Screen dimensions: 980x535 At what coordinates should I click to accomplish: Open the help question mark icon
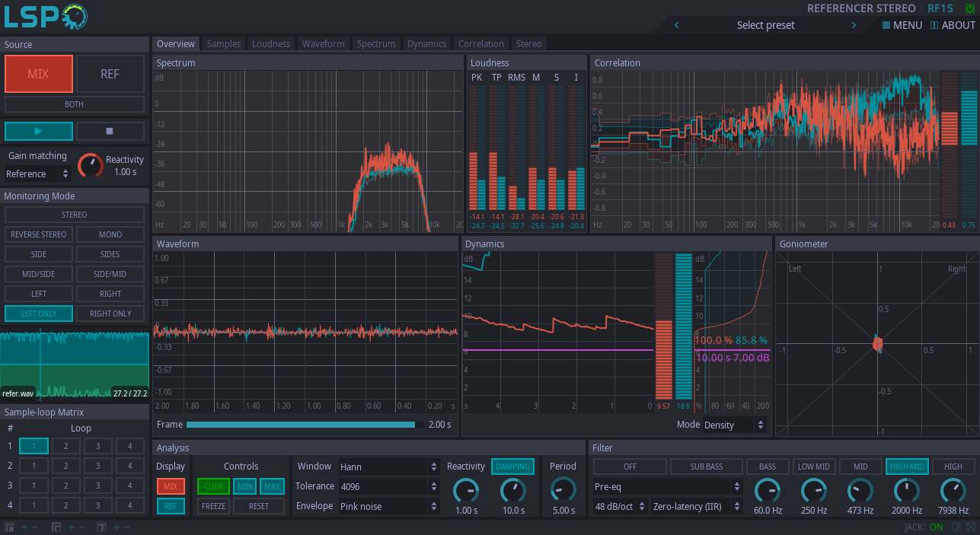957,527
